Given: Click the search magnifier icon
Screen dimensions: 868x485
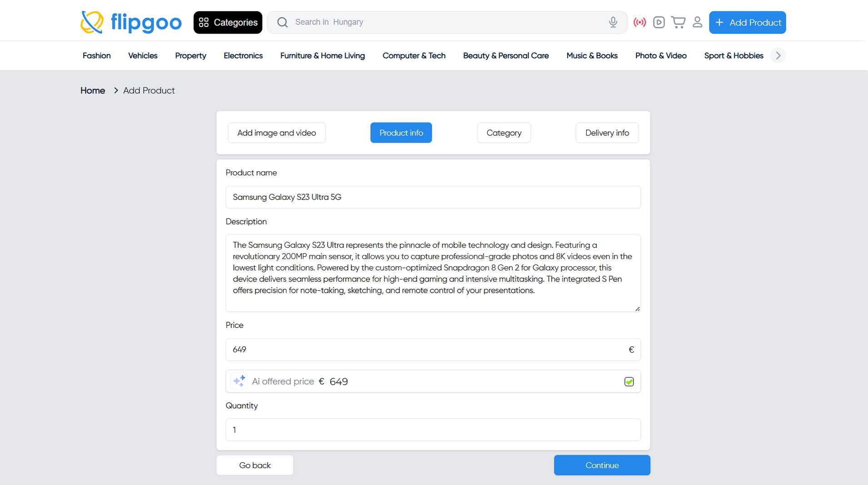Looking at the screenshot, I should (282, 22).
